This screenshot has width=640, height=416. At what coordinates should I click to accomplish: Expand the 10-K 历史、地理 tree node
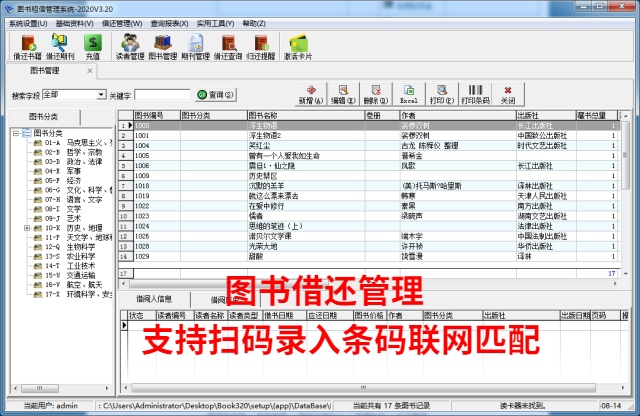pos(27,228)
